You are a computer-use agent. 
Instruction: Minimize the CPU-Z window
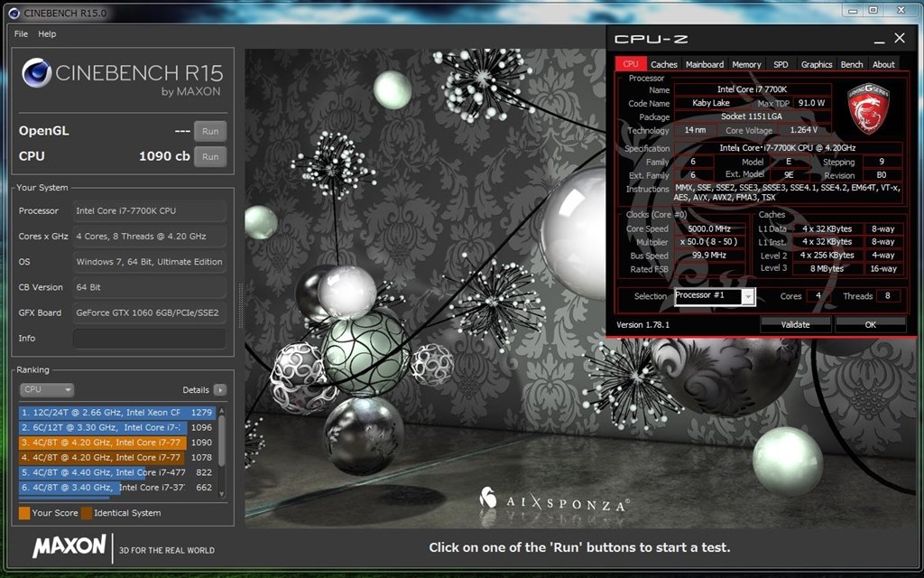(x=879, y=40)
